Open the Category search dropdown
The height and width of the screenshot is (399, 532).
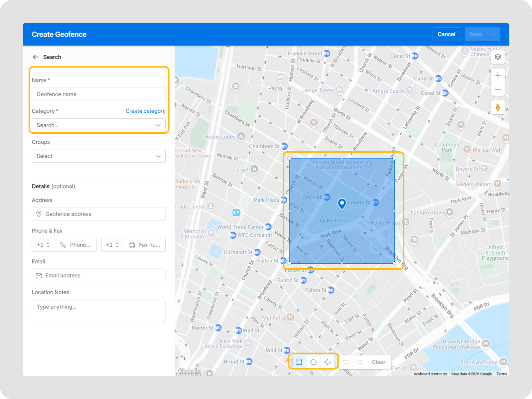pos(99,125)
